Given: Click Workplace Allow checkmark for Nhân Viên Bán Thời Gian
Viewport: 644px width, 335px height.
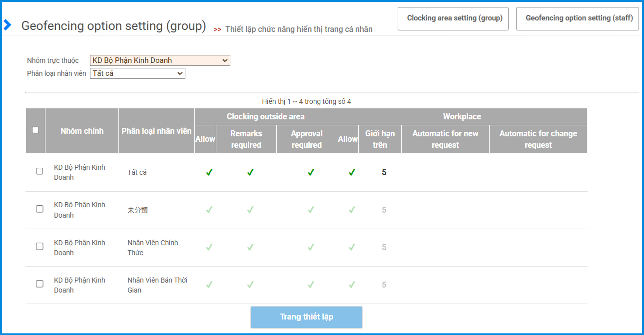Looking at the screenshot, I should (x=352, y=285).
